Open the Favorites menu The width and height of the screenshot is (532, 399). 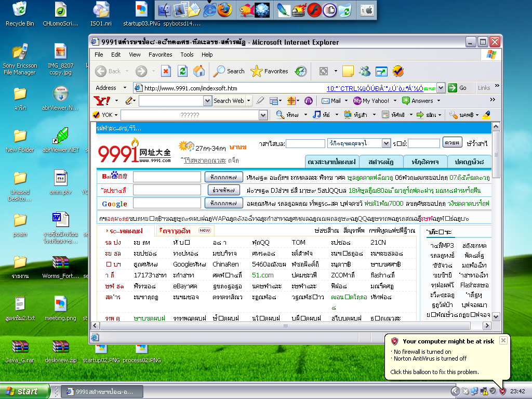click(160, 55)
